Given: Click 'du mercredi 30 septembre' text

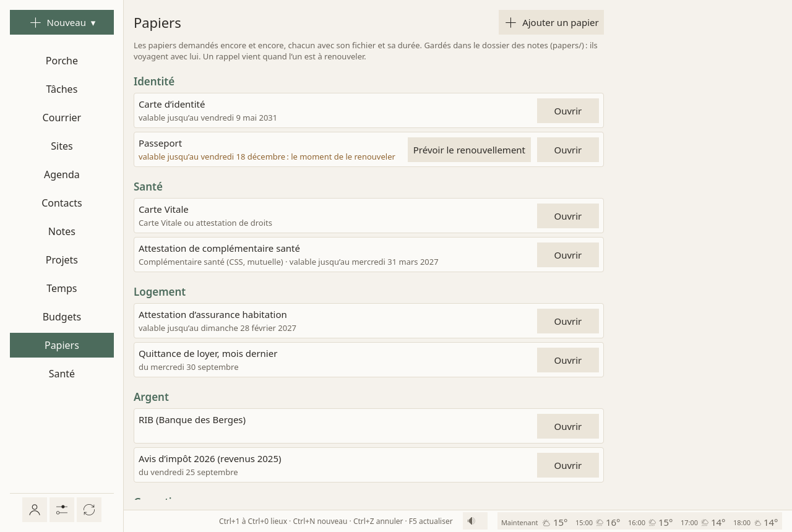Looking at the screenshot, I should click(189, 367).
